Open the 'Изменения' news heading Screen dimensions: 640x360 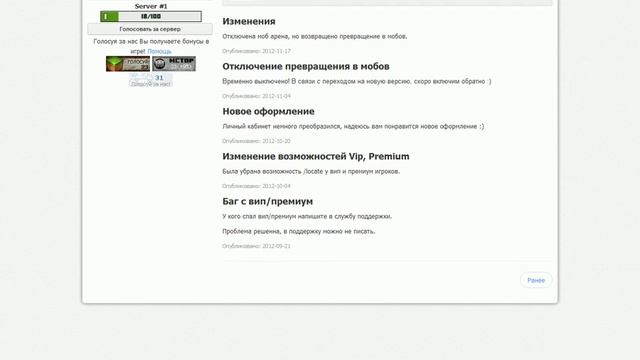[249, 21]
